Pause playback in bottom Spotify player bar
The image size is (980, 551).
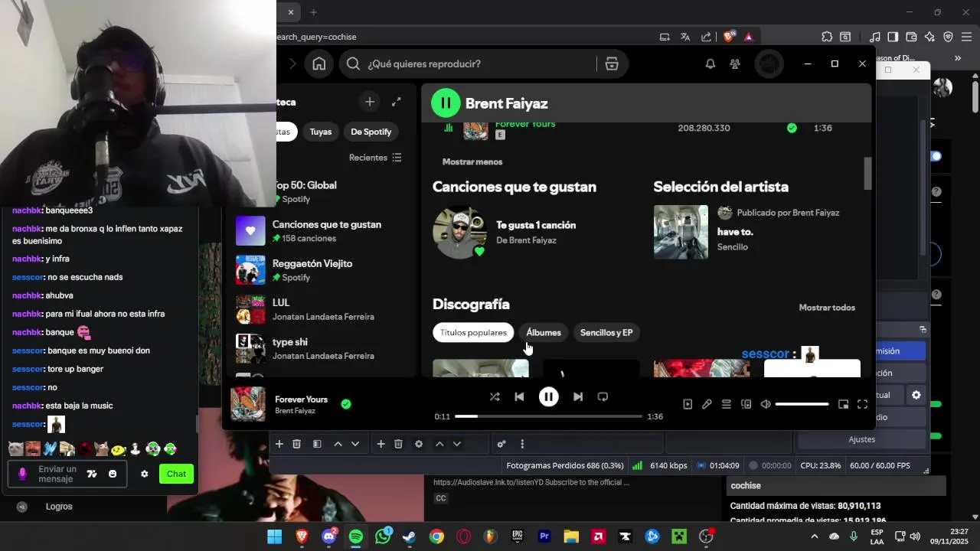click(x=548, y=396)
